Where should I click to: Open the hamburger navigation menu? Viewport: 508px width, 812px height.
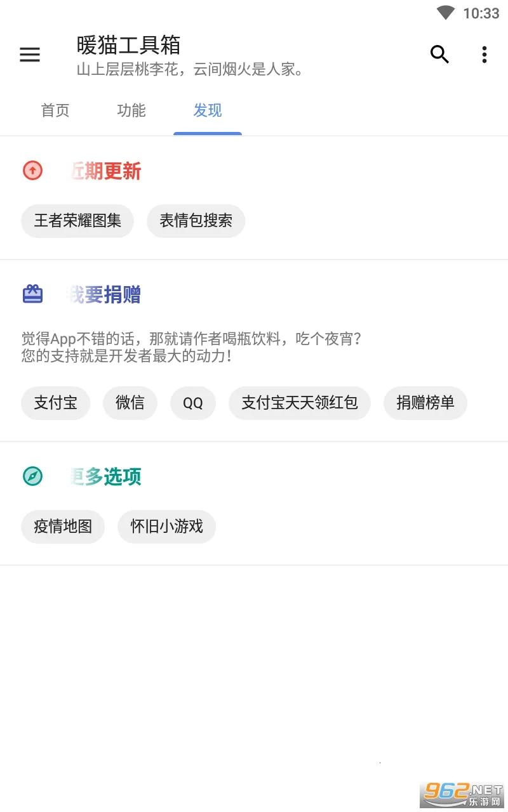[30, 55]
